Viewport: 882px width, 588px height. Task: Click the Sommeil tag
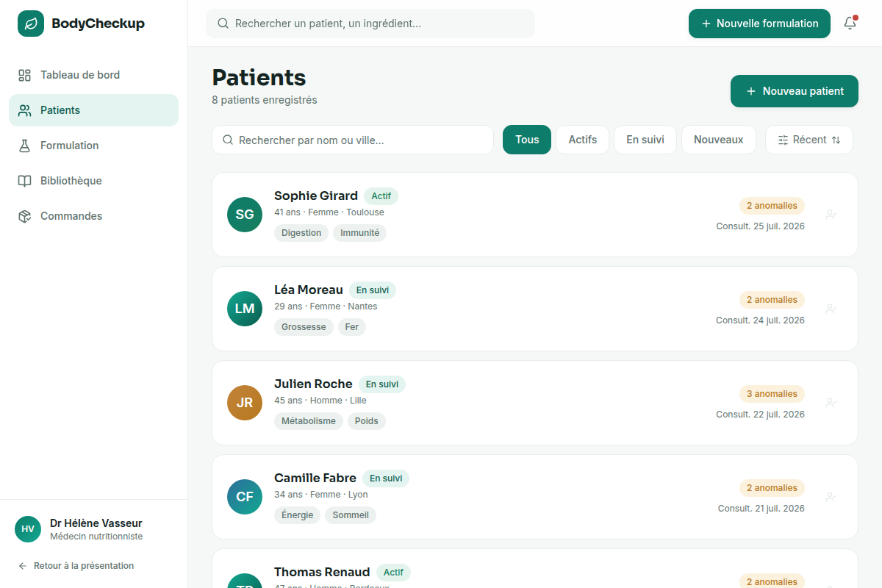click(x=351, y=515)
